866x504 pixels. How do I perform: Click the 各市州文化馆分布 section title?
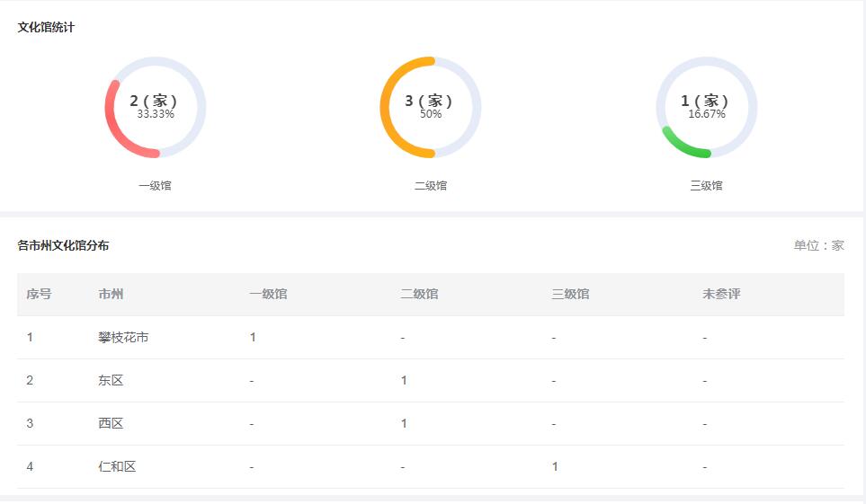tap(63, 245)
